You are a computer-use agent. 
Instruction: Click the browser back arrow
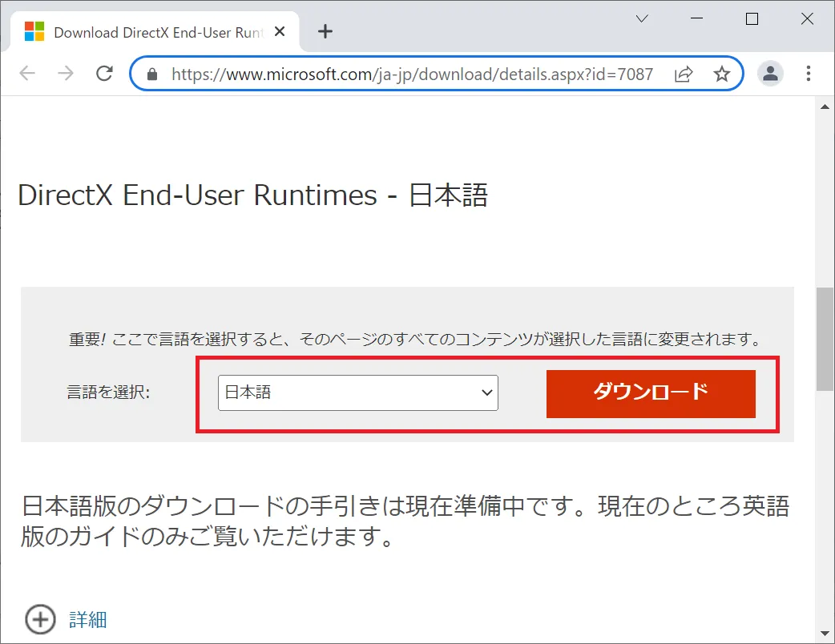[x=27, y=73]
